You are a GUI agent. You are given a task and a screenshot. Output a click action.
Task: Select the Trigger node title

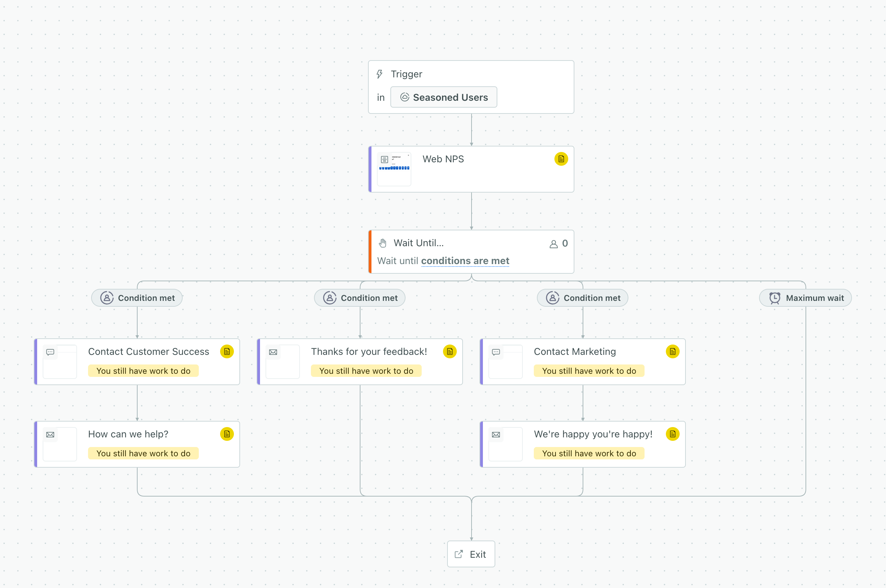click(406, 74)
